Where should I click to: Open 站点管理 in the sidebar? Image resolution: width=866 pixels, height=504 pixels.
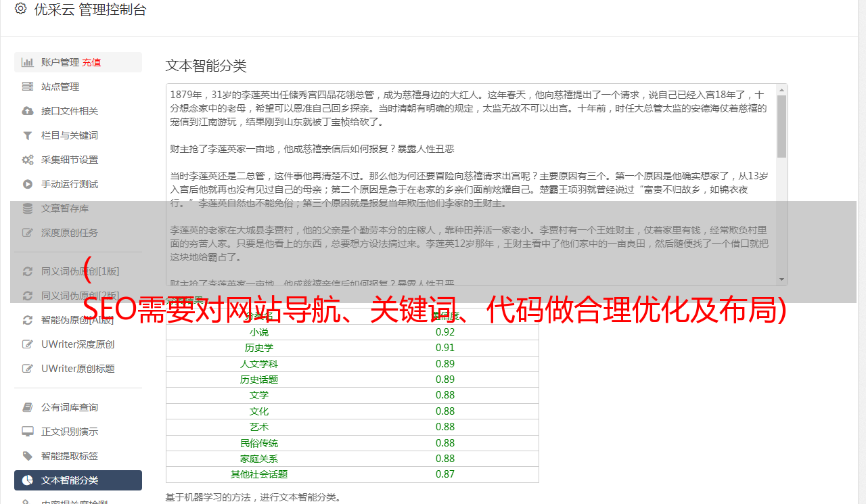pos(78,87)
